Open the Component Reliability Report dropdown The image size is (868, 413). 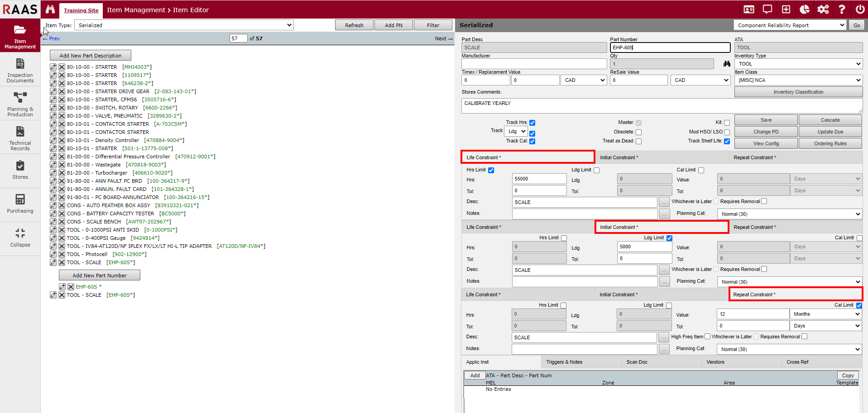coord(790,25)
